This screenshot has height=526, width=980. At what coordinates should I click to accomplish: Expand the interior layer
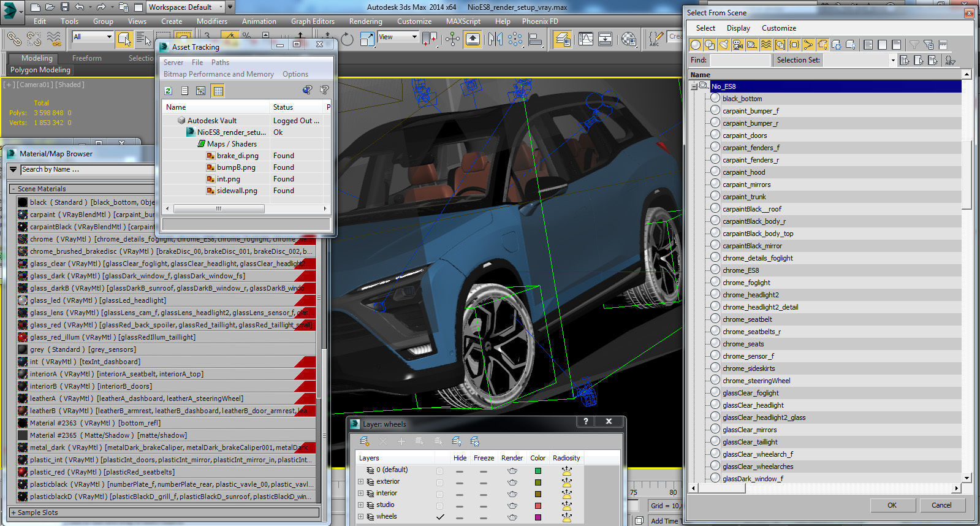tap(360, 494)
